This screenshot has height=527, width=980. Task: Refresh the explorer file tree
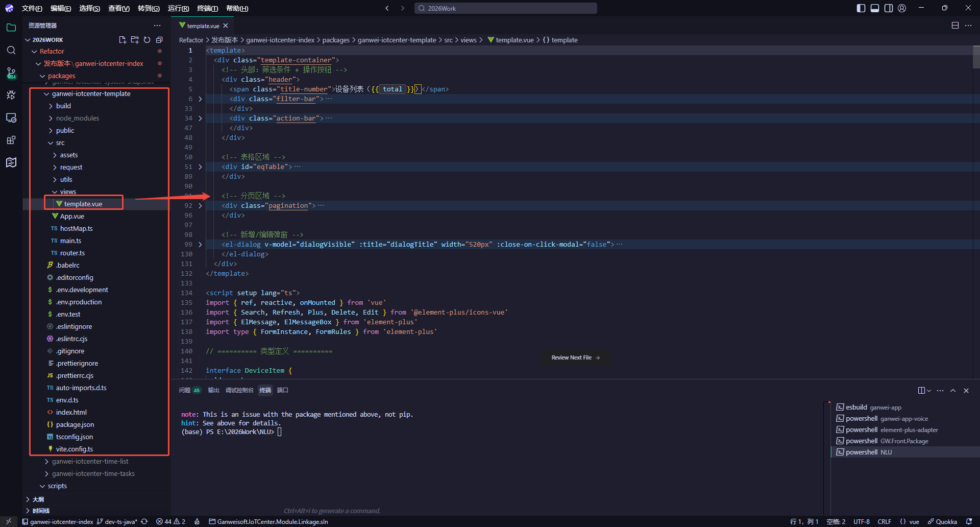click(x=147, y=39)
